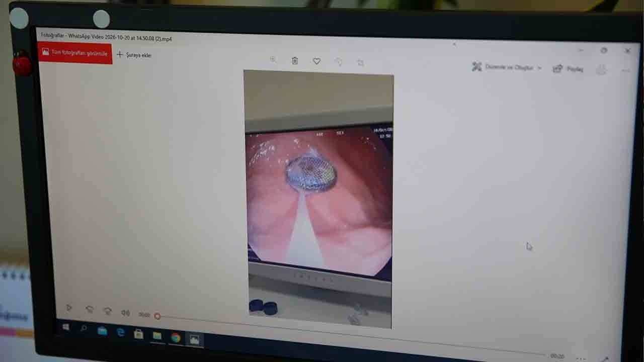Click the crop icon in top toolbar
This screenshot has height=362, width=644.
[x=360, y=63]
